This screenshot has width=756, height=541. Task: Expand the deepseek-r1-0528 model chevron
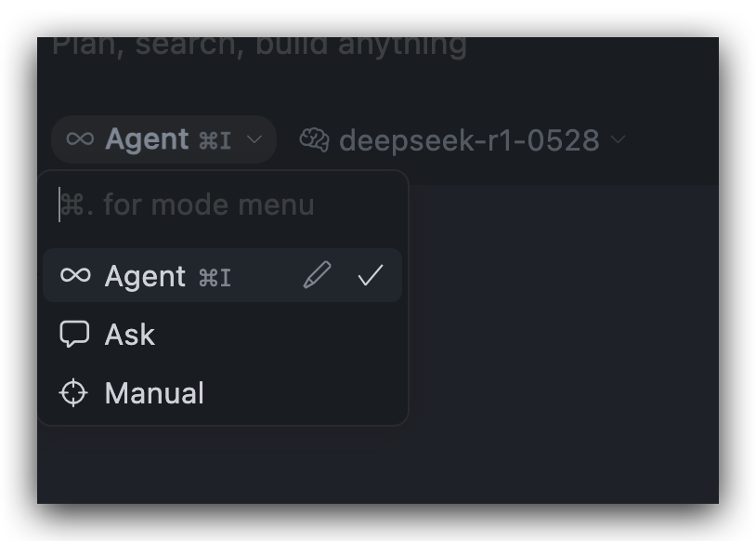pyautogui.click(x=618, y=139)
